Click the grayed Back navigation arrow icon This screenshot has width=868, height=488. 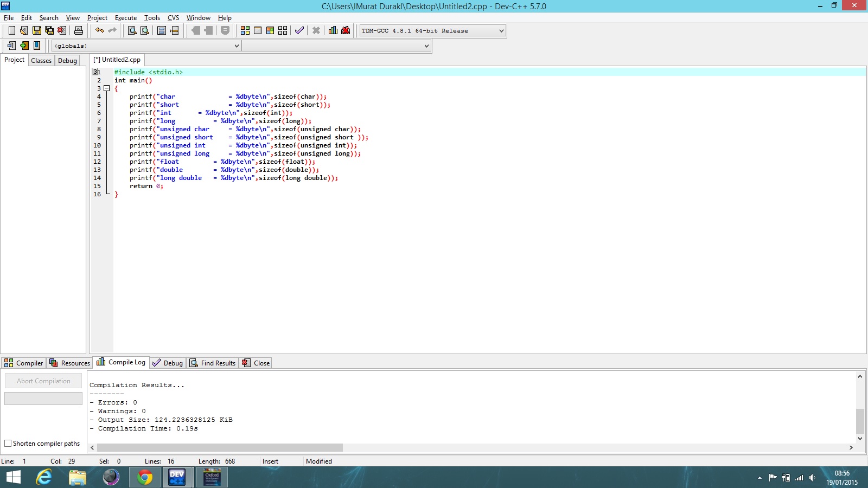[x=195, y=30]
